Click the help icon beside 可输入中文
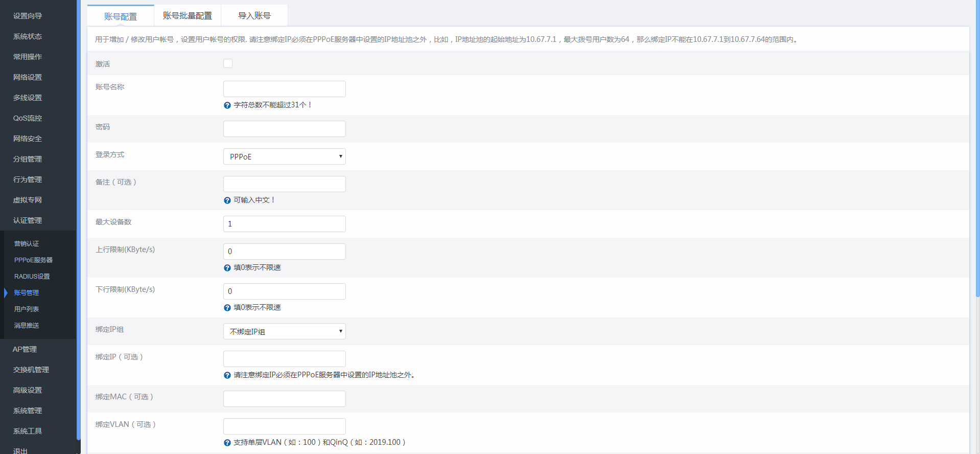 pyautogui.click(x=227, y=200)
